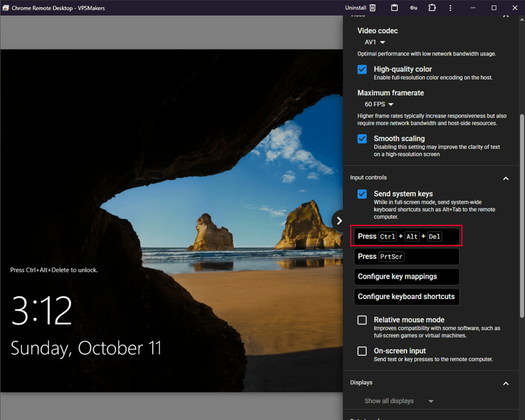Collapse the Video section chevron at top
This screenshot has width=525, height=420.
(506, 16)
